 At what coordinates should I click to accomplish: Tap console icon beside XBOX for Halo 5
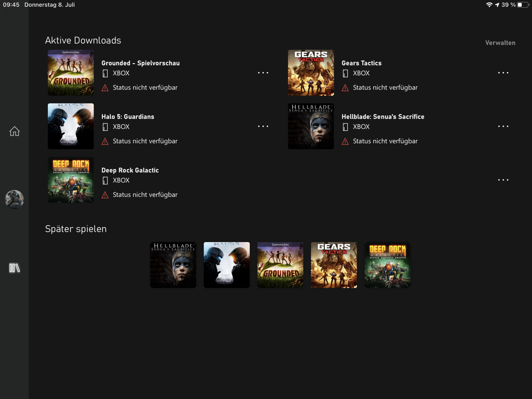[x=105, y=127]
